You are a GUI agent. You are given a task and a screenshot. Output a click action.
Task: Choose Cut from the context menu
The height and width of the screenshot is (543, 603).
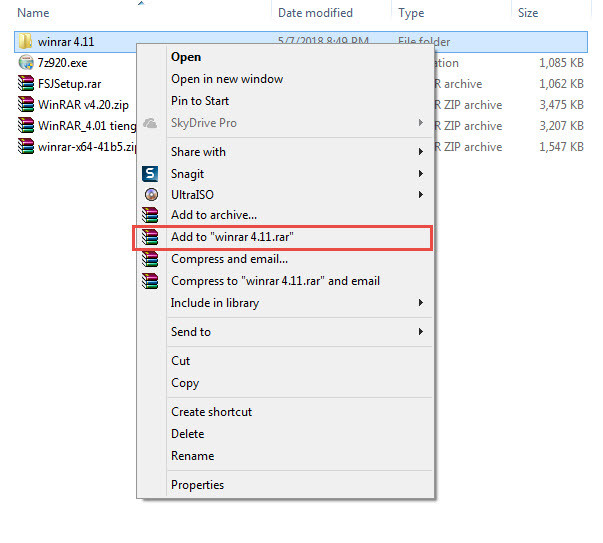click(180, 361)
